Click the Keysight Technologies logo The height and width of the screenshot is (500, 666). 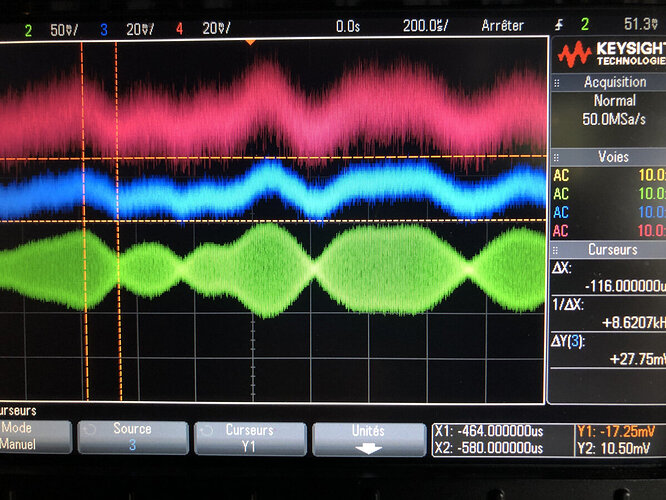click(608, 54)
